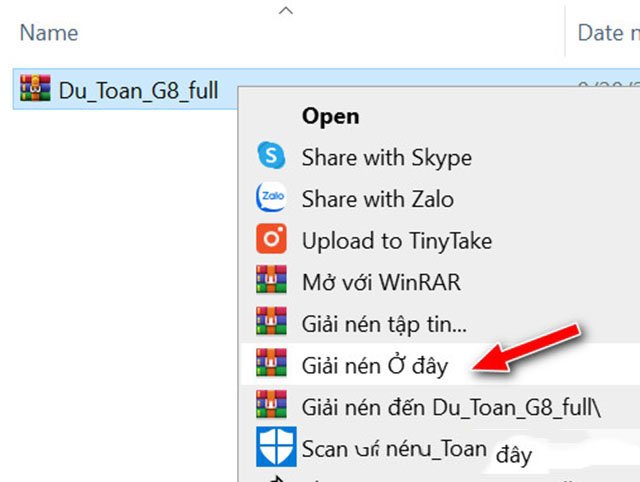Click the WinRAR icon beside Giải nén đến
This screenshot has height=482, width=640.
(x=271, y=404)
